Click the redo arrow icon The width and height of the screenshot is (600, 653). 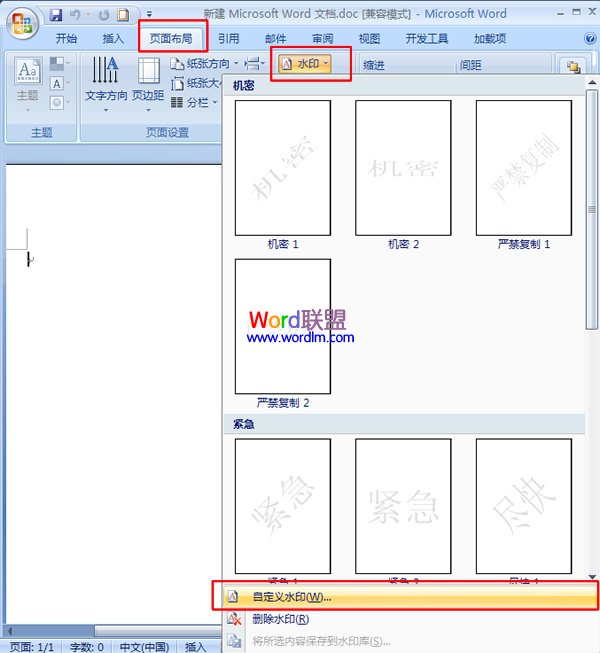(104, 15)
